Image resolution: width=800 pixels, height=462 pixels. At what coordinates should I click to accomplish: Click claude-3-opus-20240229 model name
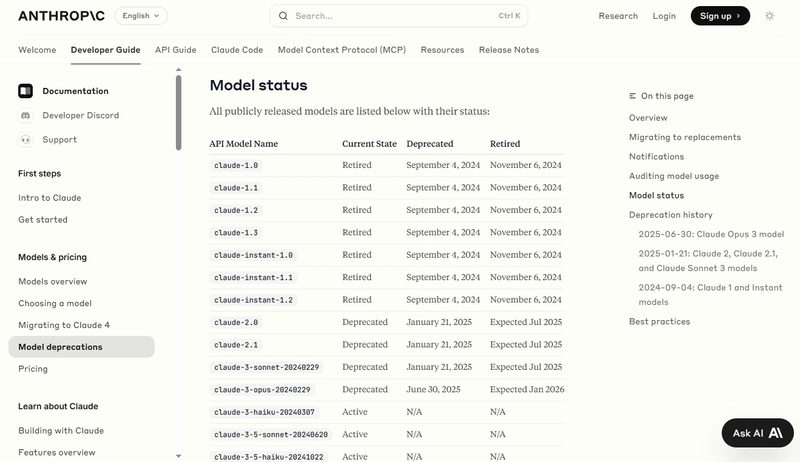pos(262,390)
